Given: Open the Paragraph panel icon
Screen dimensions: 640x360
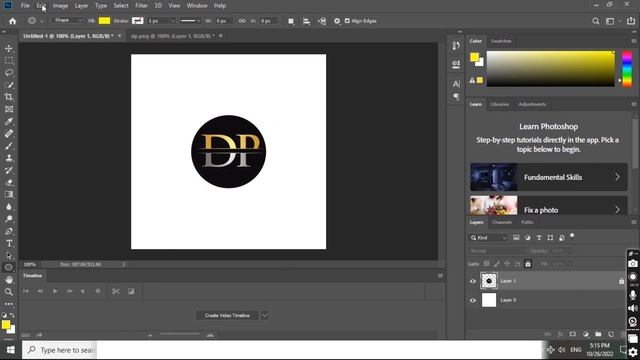Looking at the screenshot, I should [x=456, y=97].
